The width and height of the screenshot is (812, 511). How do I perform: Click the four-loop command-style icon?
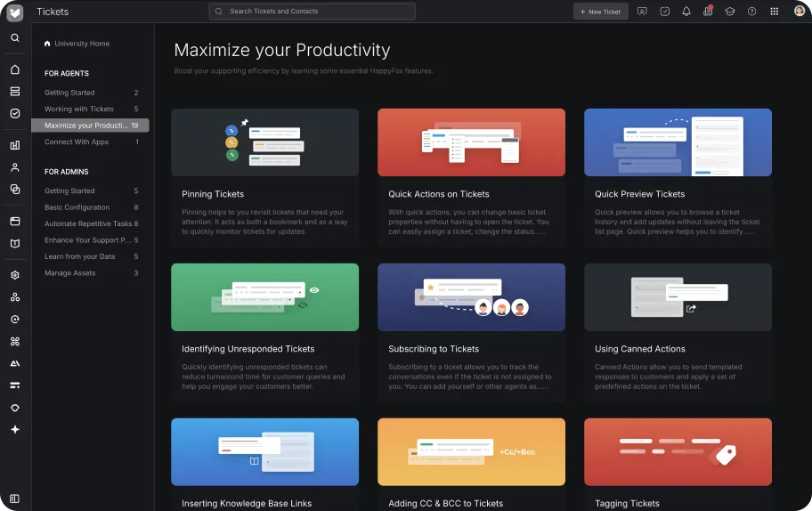click(x=15, y=341)
